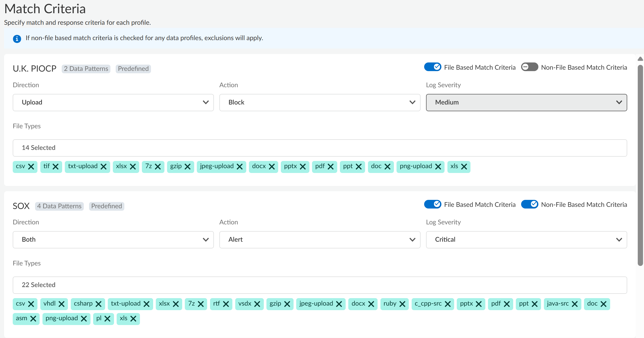This screenshot has width=644, height=338.
Task: Remove jpeg-upload tag in U.K. PIOCP section
Action: 240,167
